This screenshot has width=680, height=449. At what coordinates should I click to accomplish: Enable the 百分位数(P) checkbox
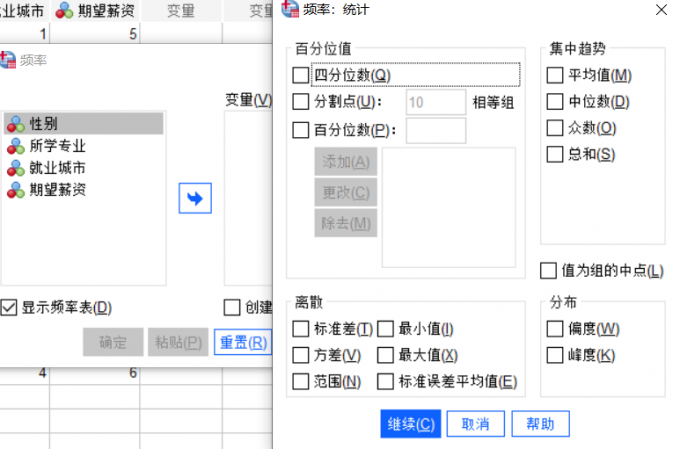[x=301, y=130]
